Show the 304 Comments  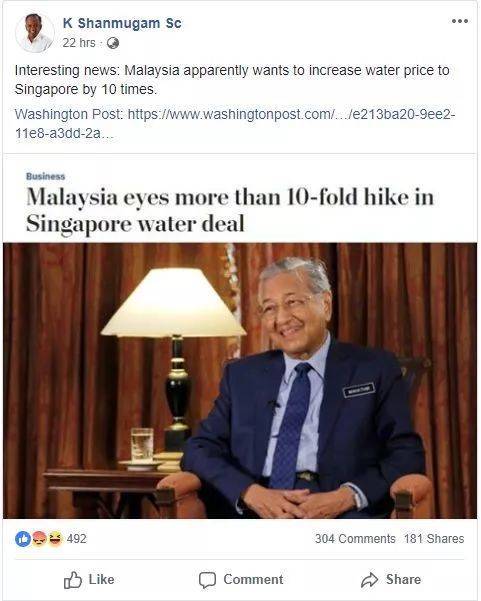[x=355, y=539]
